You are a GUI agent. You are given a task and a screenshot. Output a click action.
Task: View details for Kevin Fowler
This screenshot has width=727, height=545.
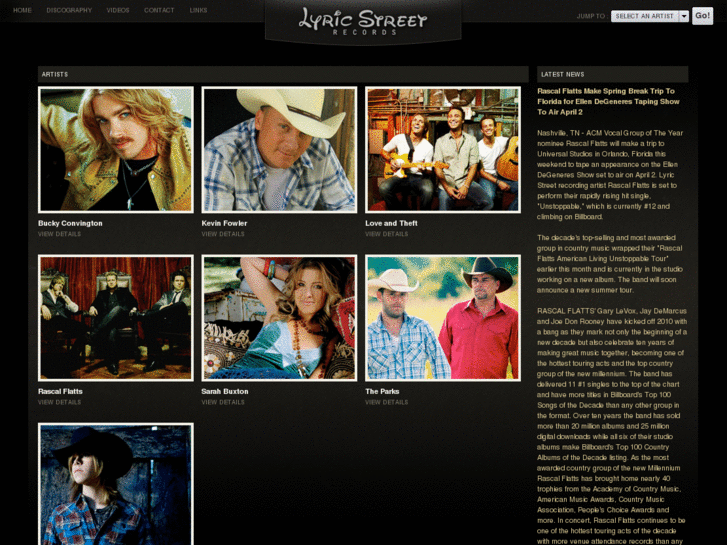(x=223, y=234)
